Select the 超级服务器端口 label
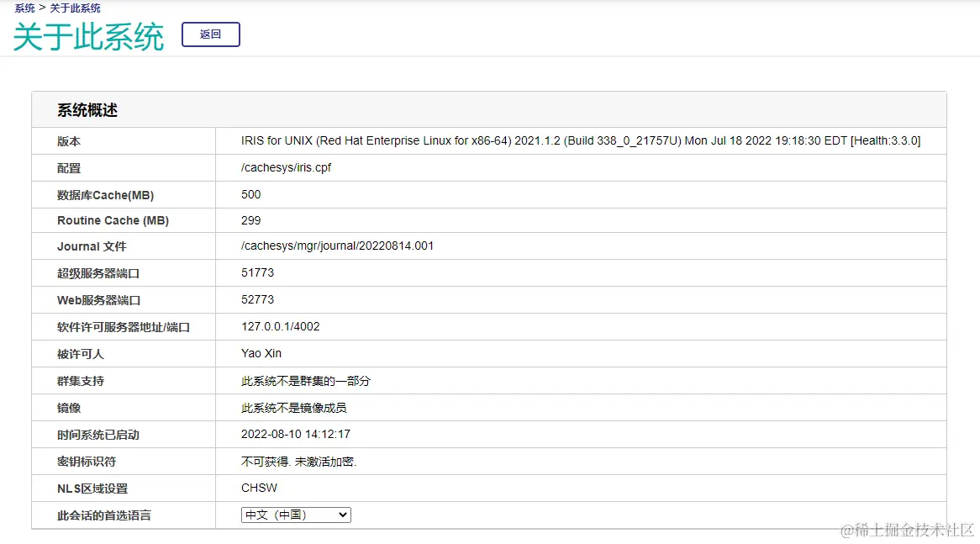The image size is (980, 544). [98, 273]
